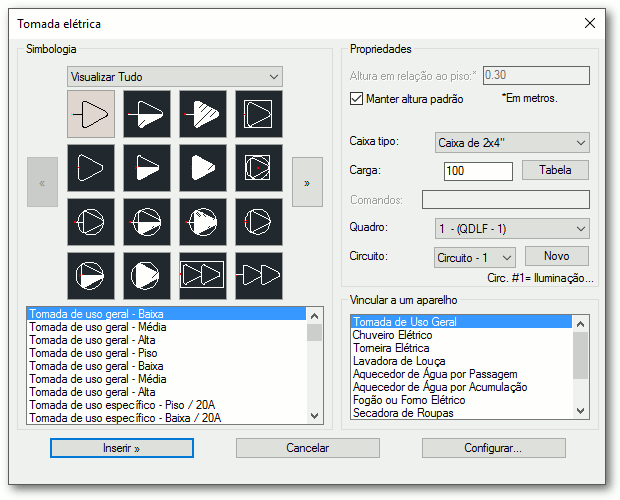Select half-filled triangle without stem symbol
620x500 pixels.
point(147,168)
